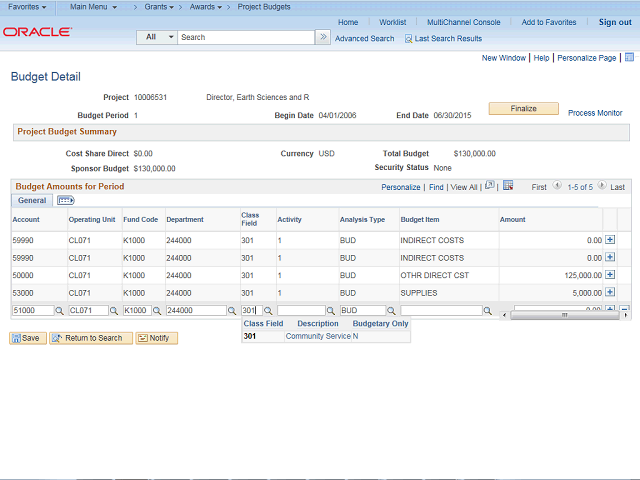Expand the Main Menu dropdown
The width and height of the screenshot is (640, 480).
pos(93,7)
